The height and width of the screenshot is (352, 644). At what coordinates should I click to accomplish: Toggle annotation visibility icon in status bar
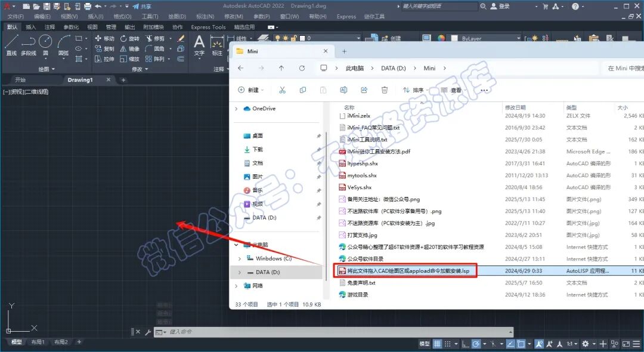click(539, 344)
